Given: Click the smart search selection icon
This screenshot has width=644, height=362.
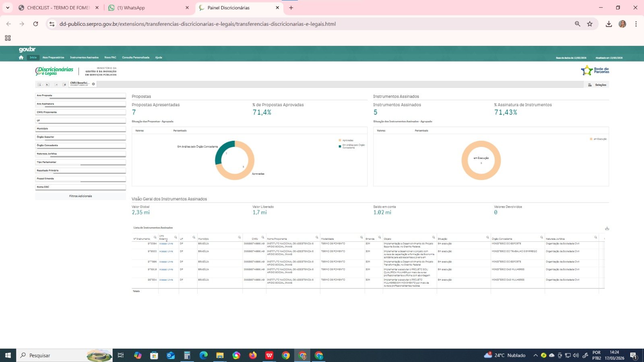Looking at the screenshot, I should coord(39,84).
